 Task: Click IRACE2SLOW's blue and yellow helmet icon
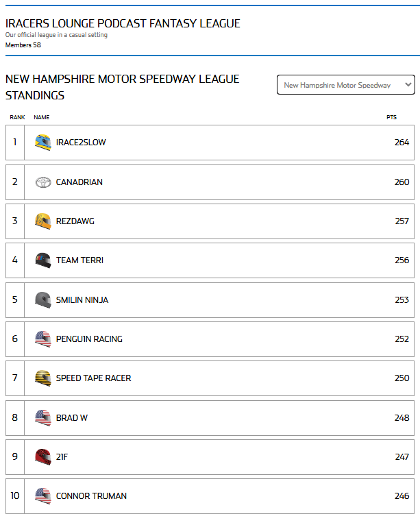[x=43, y=143]
